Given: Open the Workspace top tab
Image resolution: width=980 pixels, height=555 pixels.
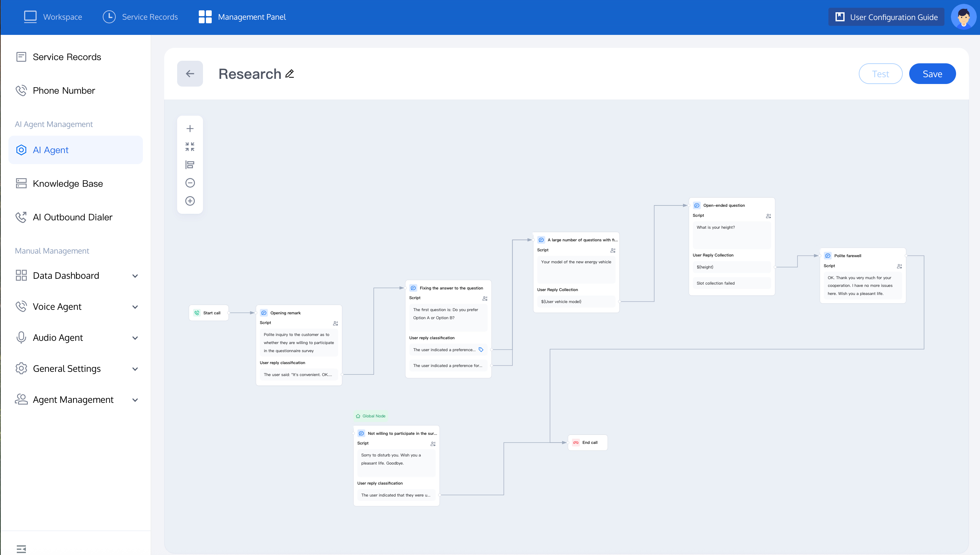Looking at the screenshot, I should point(53,17).
